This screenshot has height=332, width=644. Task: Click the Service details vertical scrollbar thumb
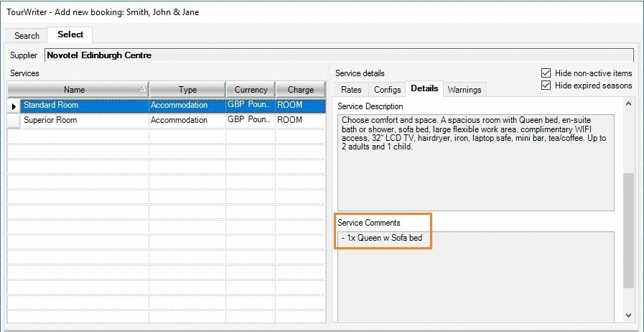[x=629, y=230]
